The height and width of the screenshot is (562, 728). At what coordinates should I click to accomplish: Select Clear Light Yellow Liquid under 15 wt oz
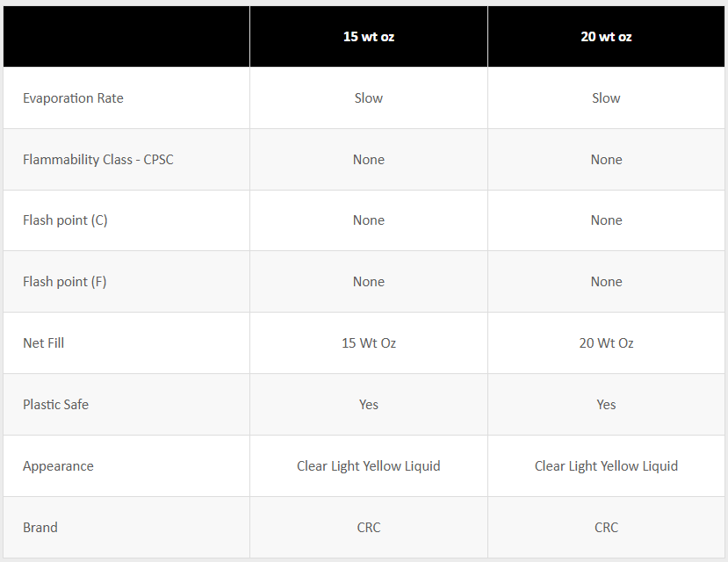click(x=369, y=466)
